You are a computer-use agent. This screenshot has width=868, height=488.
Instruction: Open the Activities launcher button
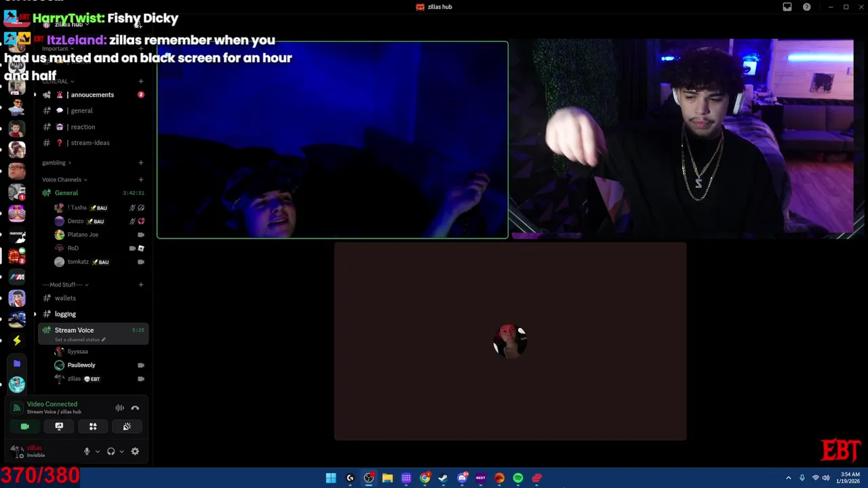[x=93, y=426]
